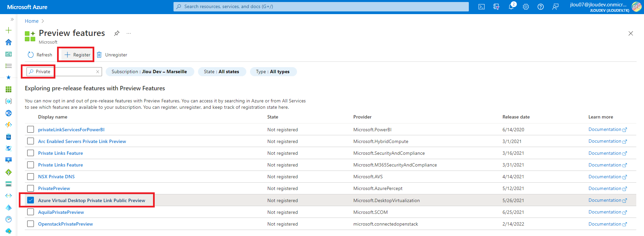Screen dimensions: 644x236
Task: Open Azure Cosmos DB planet icon
Action: 9,148
